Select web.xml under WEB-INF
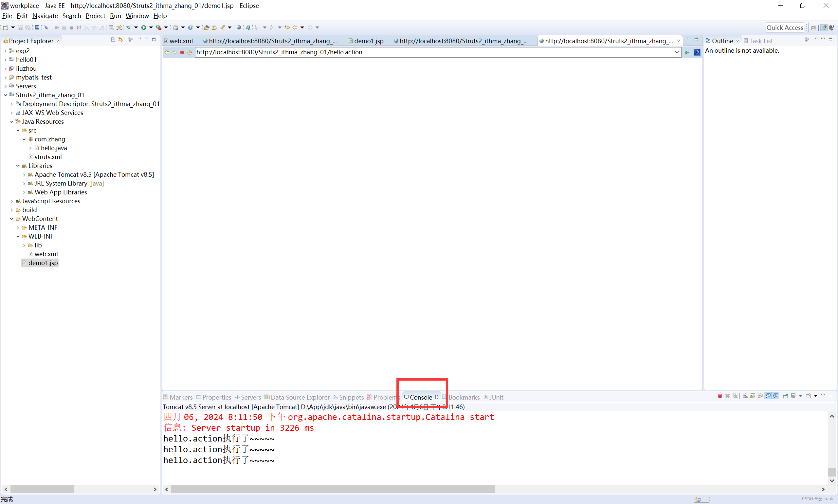The image size is (838, 504). click(43, 254)
